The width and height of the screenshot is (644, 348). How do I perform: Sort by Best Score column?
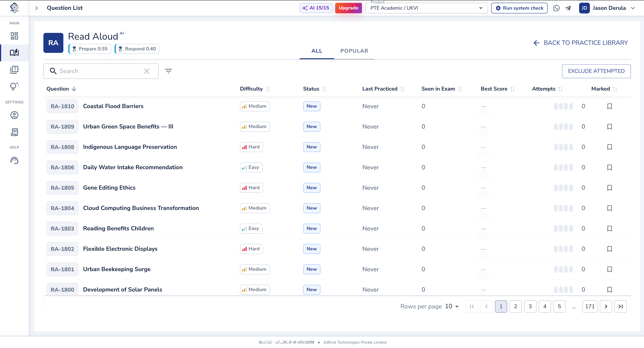pyautogui.click(x=497, y=89)
